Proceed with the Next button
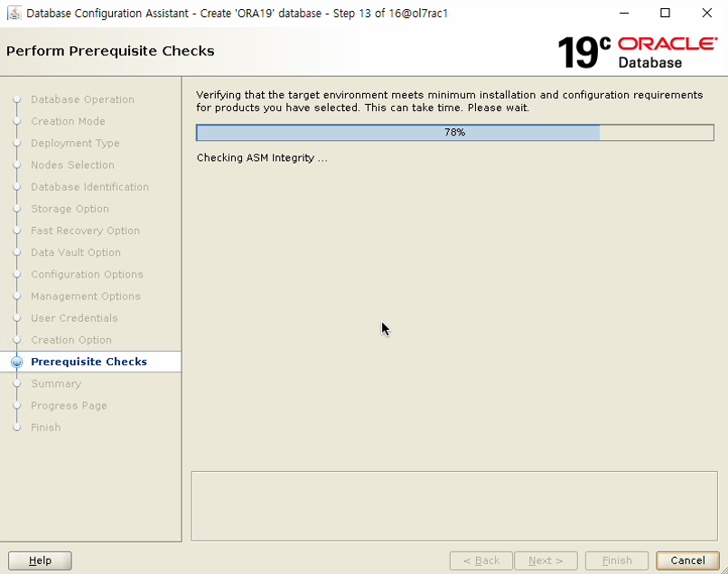The width and height of the screenshot is (728, 574). click(x=546, y=560)
